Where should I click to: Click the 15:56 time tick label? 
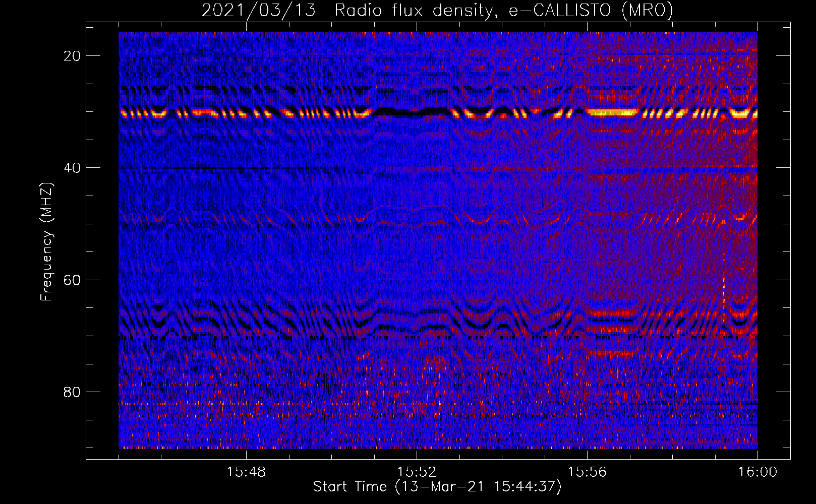point(587,472)
